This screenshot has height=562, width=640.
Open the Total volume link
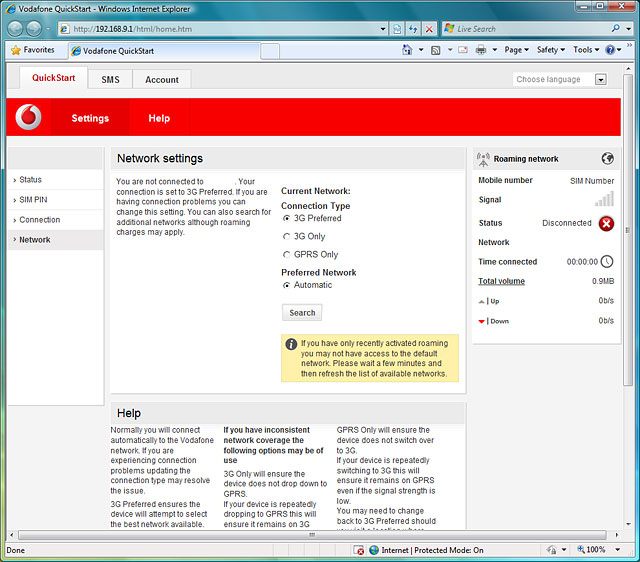click(501, 281)
